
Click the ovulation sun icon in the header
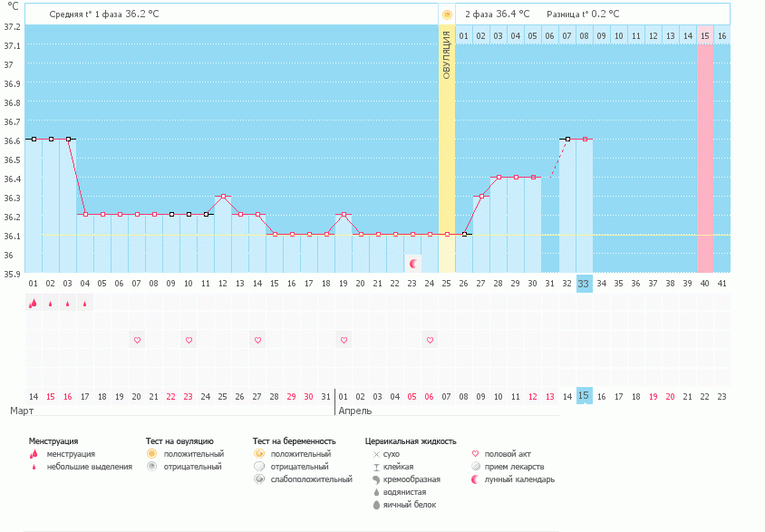click(x=447, y=15)
